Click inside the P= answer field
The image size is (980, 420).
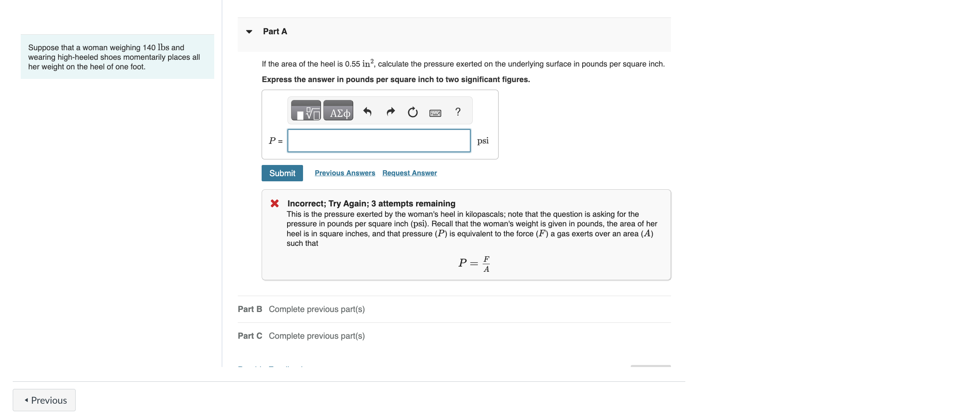pos(378,141)
